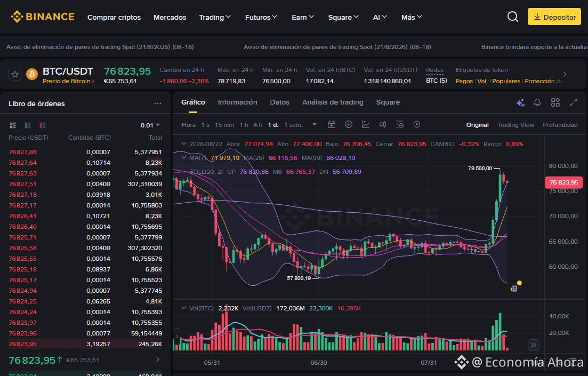Open the Análisis de trading tab
Viewport: 588px width, 376px height.
click(333, 102)
